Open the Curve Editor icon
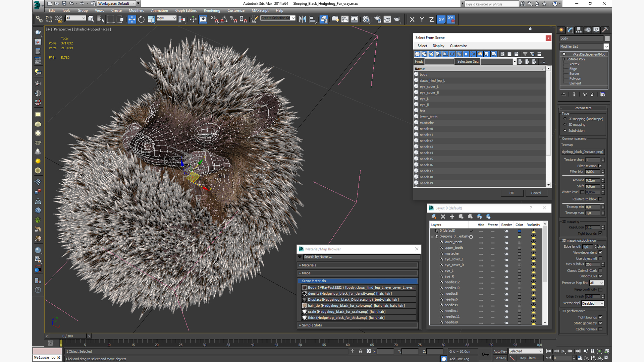The width and height of the screenshot is (644, 362). click(x=345, y=19)
